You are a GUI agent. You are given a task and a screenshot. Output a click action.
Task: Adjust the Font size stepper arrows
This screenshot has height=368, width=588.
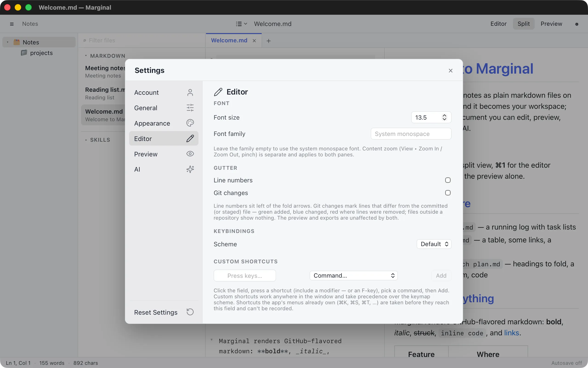(444, 117)
